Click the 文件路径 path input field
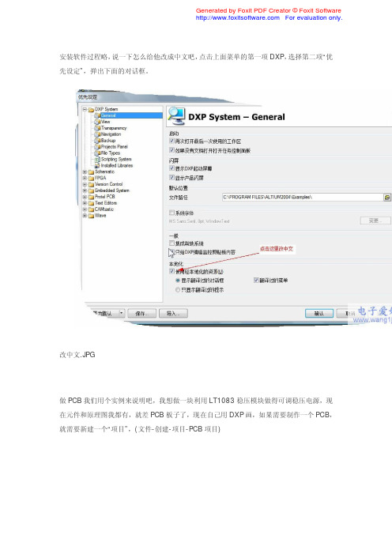 pos(303,197)
